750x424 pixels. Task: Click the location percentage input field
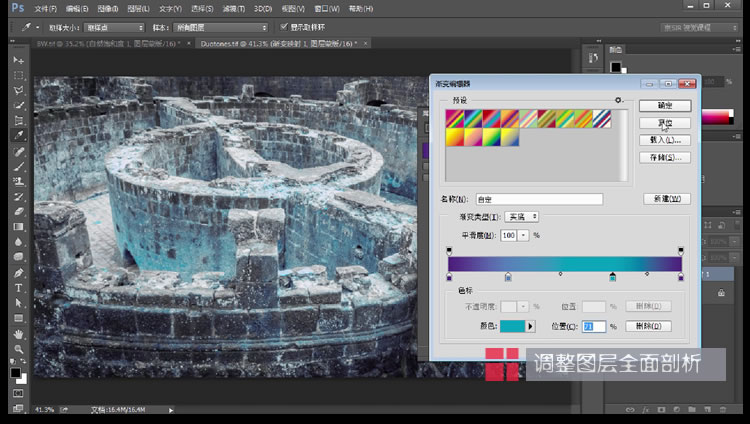(594, 326)
